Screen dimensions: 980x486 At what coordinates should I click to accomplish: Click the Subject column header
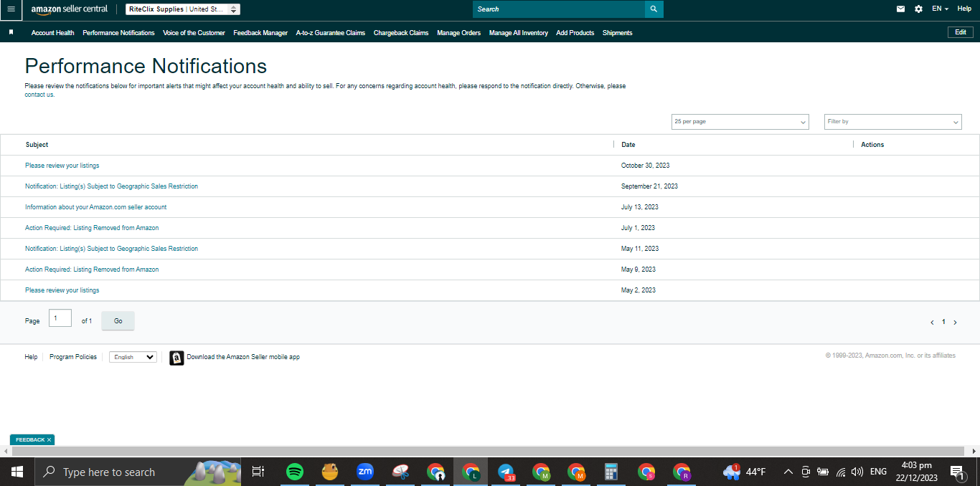point(37,145)
